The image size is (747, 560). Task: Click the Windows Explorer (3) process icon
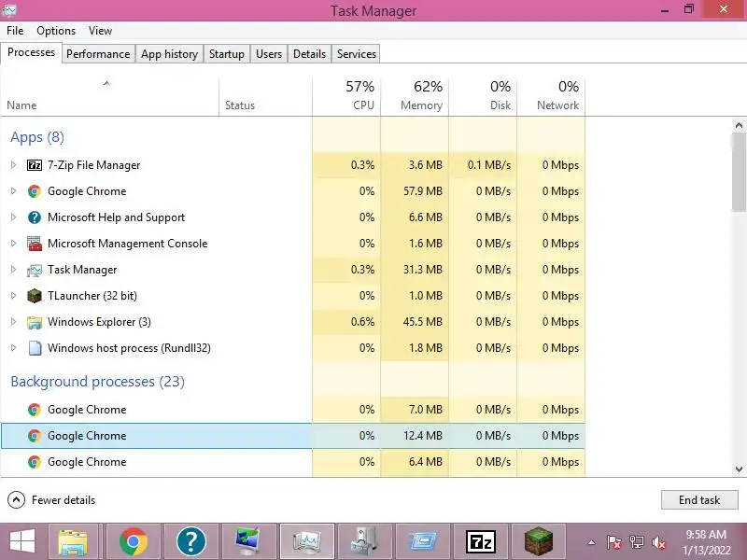click(x=35, y=322)
